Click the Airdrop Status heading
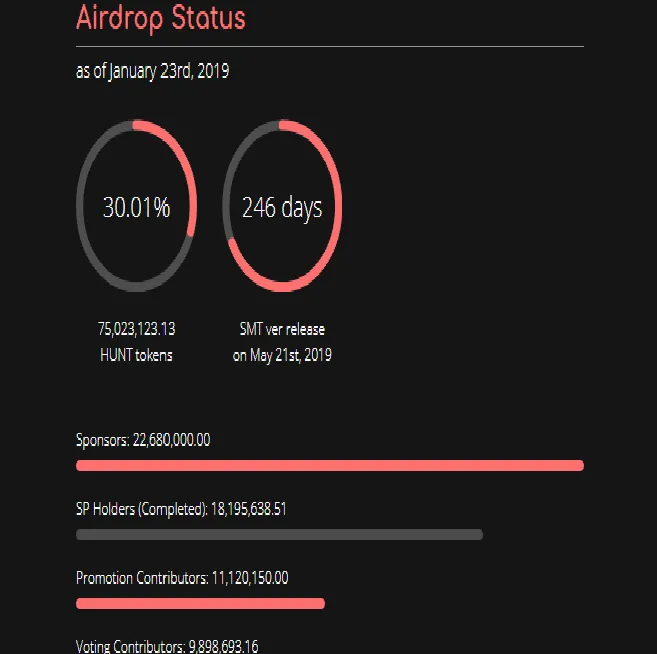 (x=161, y=18)
